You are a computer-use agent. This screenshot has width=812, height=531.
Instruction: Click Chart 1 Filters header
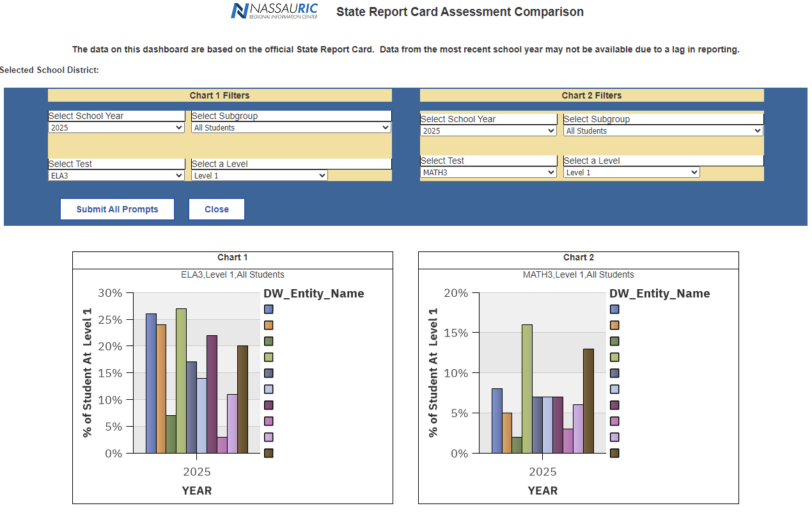[219, 95]
